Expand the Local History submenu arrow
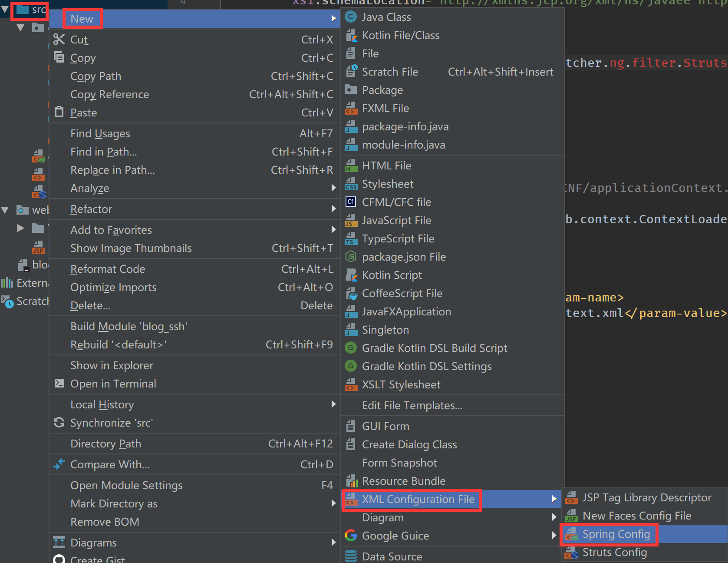 (333, 404)
